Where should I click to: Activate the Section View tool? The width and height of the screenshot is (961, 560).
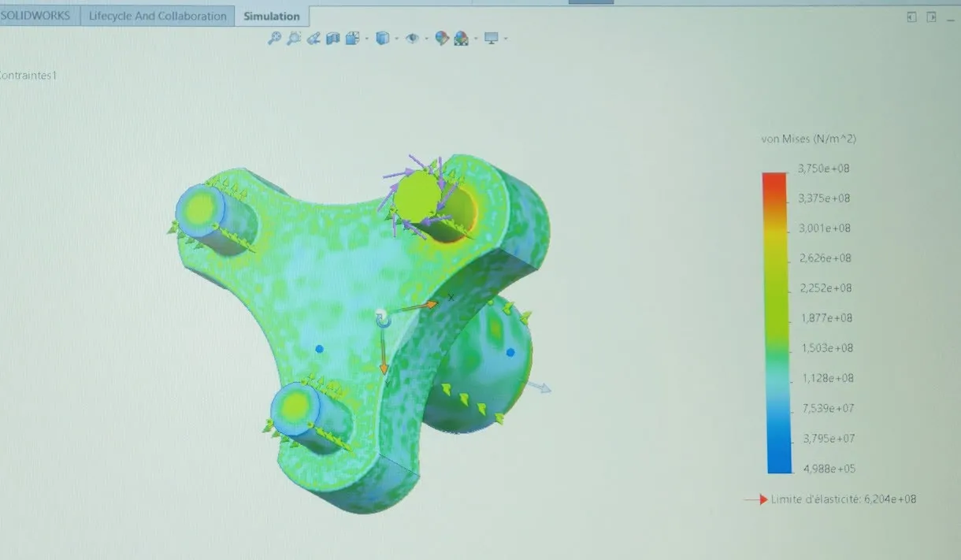[332, 38]
